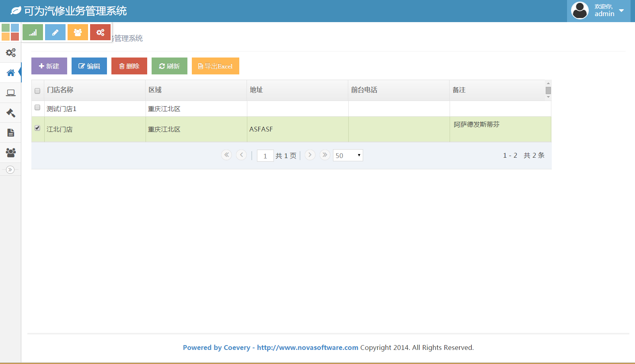Click the blue pencil shortcut icon

coord(55,32)
